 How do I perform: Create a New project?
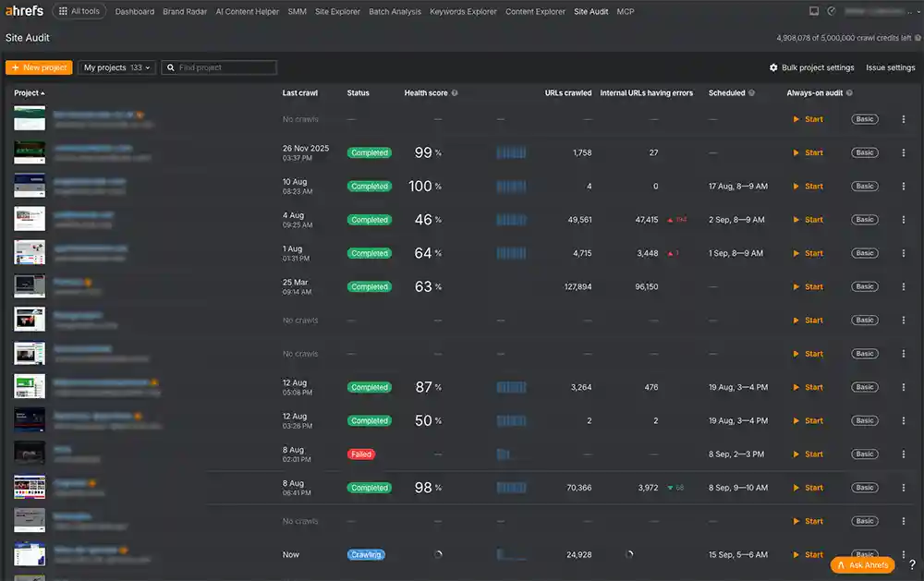tap(39, 67)
